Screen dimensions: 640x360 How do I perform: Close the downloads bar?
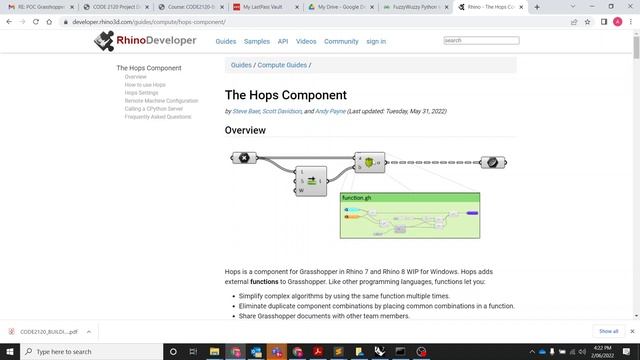[x=632, y=331]
